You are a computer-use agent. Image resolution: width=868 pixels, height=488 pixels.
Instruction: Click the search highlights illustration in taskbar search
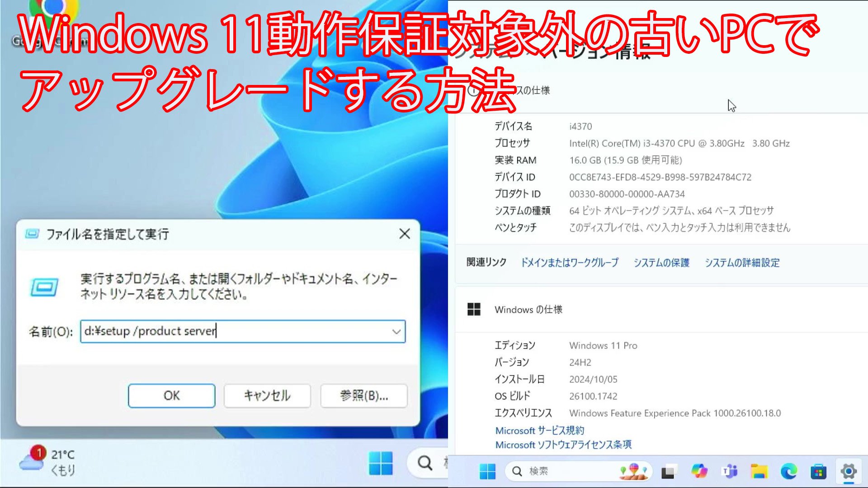[634, 471]
